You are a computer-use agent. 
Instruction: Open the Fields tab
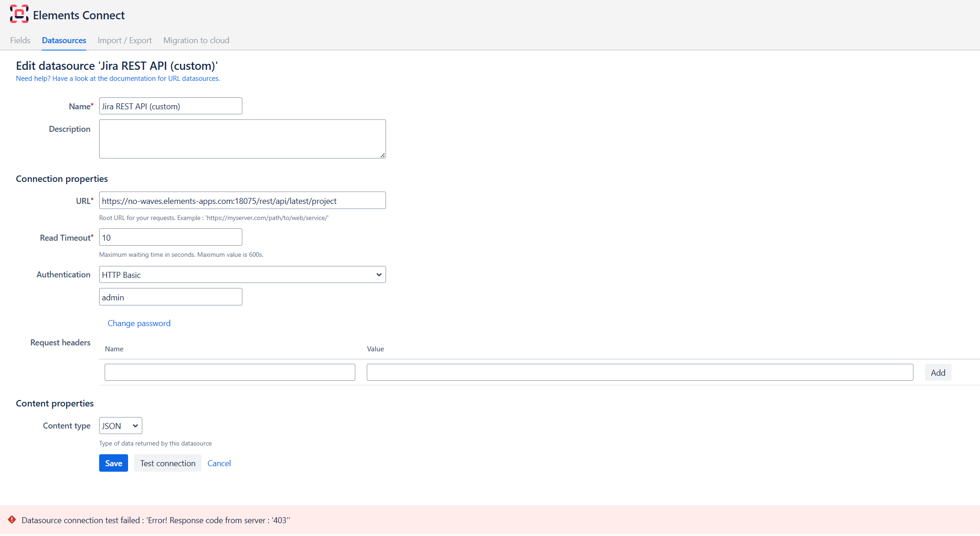(x=20, y=40)
